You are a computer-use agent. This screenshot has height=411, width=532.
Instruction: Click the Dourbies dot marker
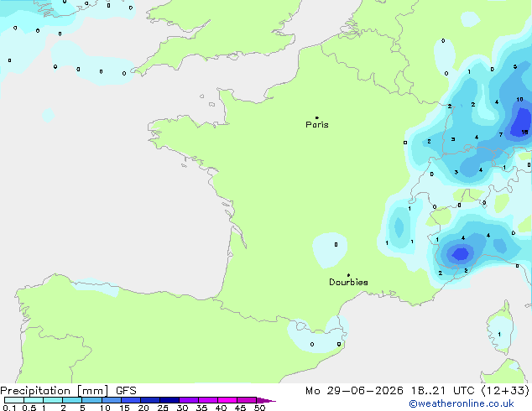pyautogui.click(x=348, y=275)
